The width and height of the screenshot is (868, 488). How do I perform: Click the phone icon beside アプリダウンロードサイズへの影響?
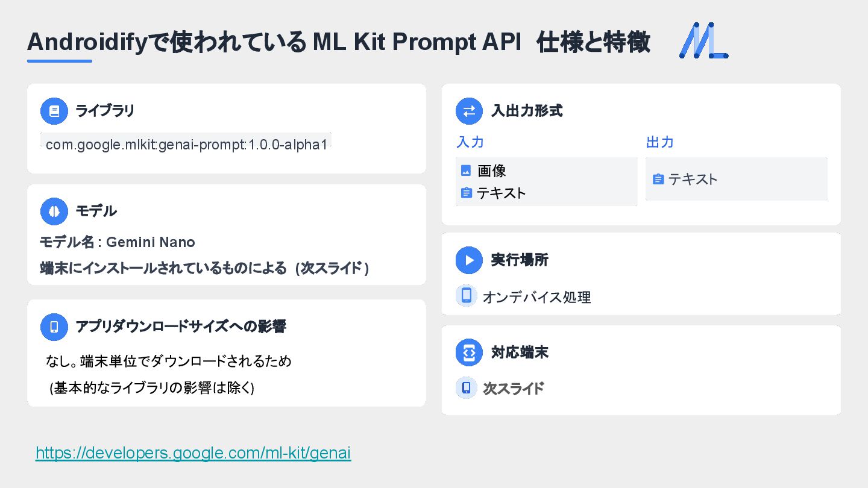coord(54,327)
